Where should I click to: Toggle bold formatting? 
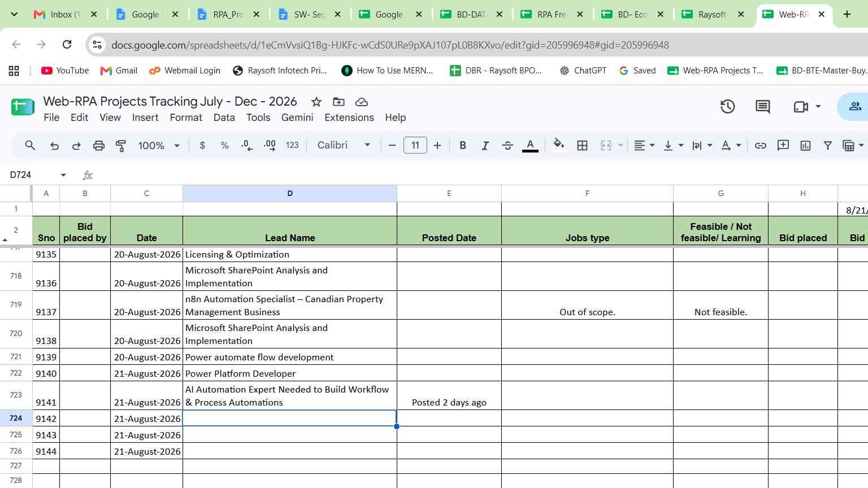[463, 146]
